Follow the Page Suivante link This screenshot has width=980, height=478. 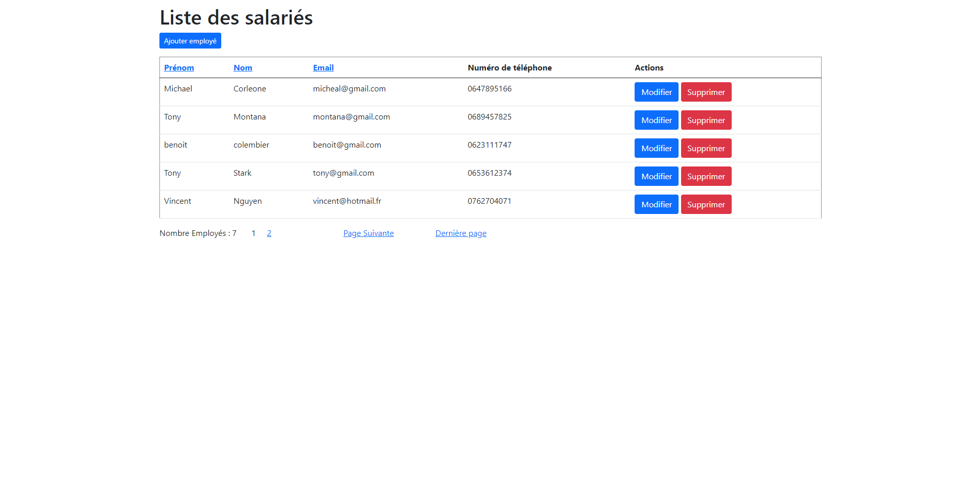click(x=368, y=233)
